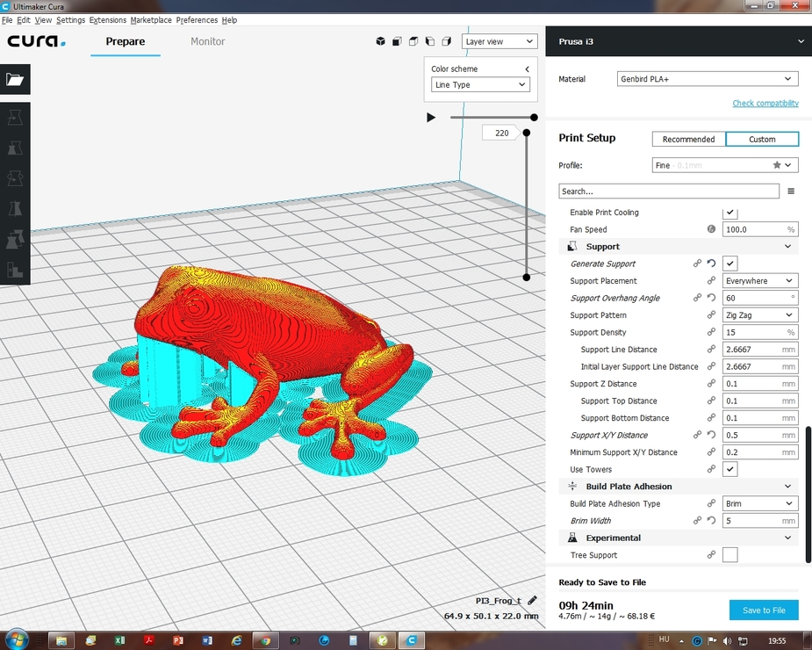Switch to the Monitor tab

pyautogui.click(x=208, y=41)
